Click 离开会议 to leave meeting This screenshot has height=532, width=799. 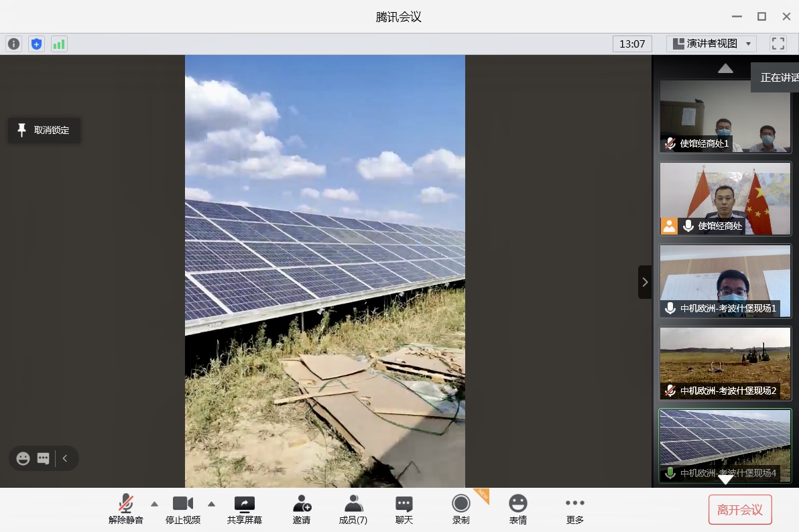(740, 510)
